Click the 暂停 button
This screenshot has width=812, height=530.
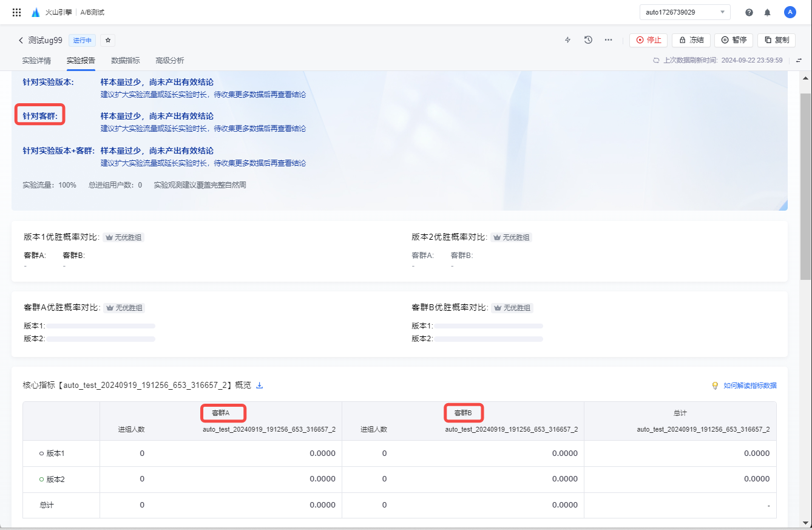click(734, 40)
